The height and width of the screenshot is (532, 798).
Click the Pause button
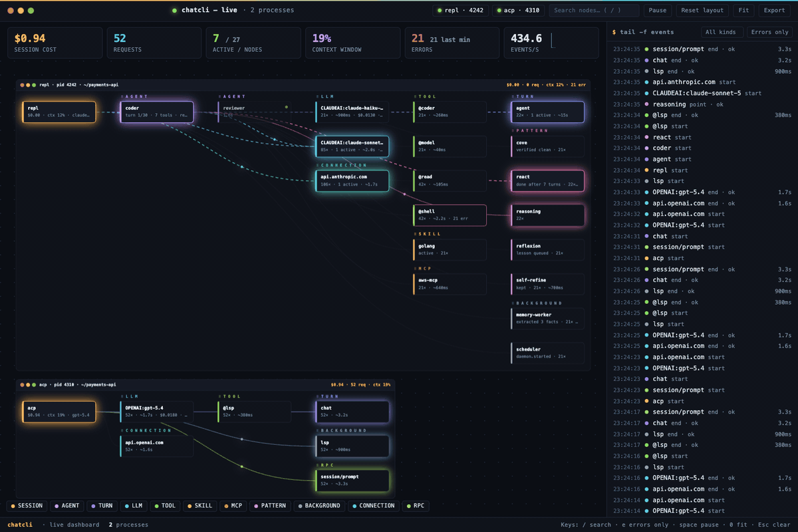(x=657, y=11)
